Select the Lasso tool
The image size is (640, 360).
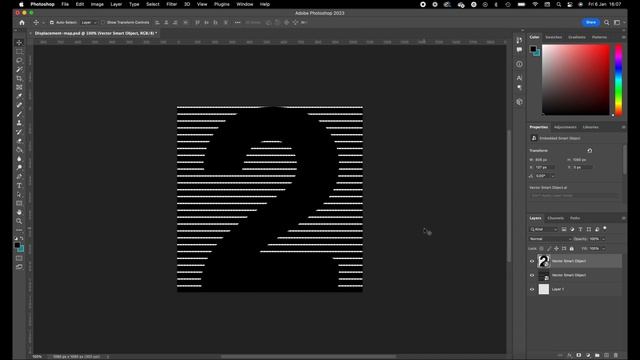[x=19, y=61]
